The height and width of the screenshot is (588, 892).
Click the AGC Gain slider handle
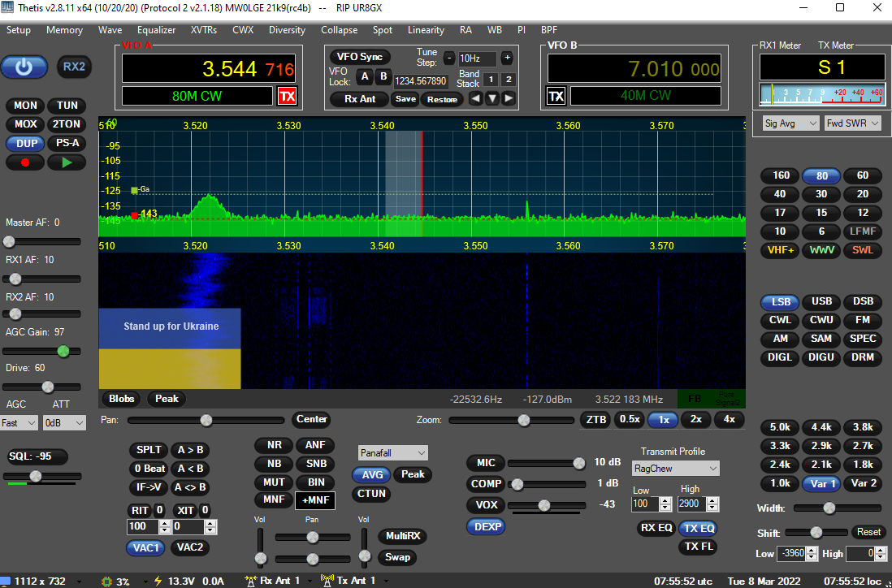pyautogui.click(x=63, y=351)
